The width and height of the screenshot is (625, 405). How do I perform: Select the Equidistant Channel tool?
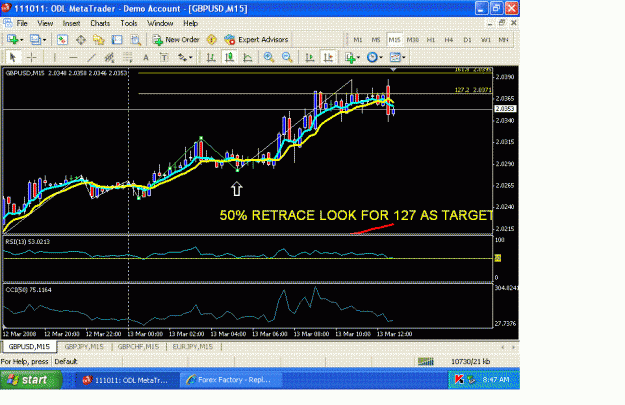click(x=109, y=57)
